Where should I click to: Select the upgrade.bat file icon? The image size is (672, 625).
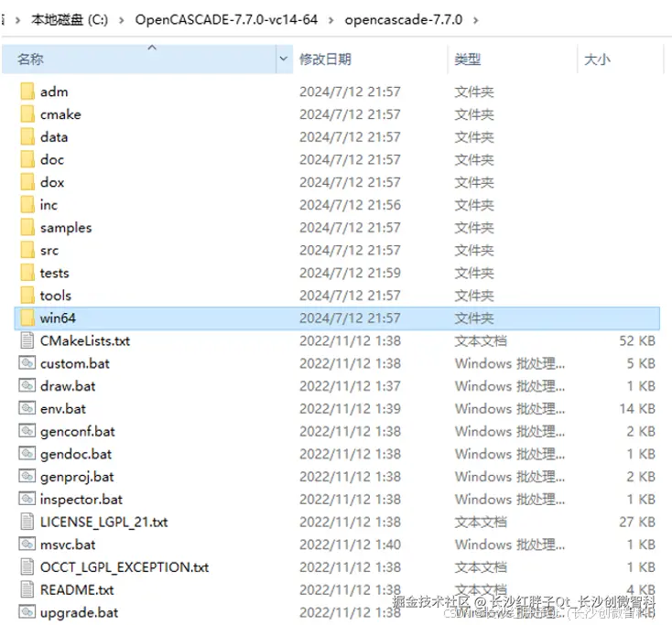point(27,611)
